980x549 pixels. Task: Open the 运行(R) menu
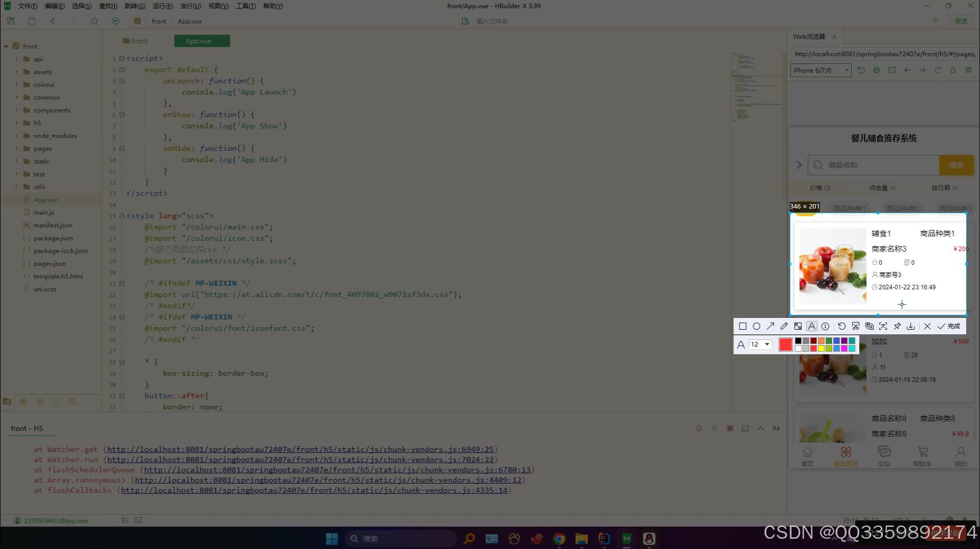click(163, 6)
